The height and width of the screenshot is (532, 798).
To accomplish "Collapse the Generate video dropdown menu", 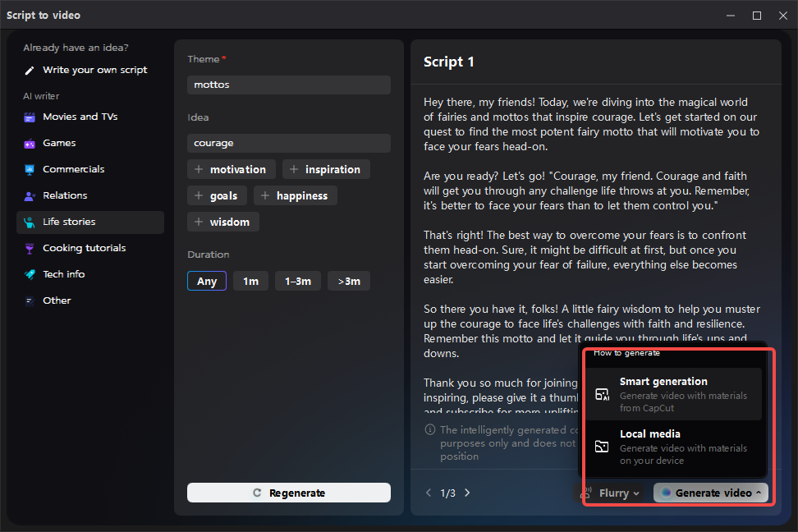I will 711,493.
